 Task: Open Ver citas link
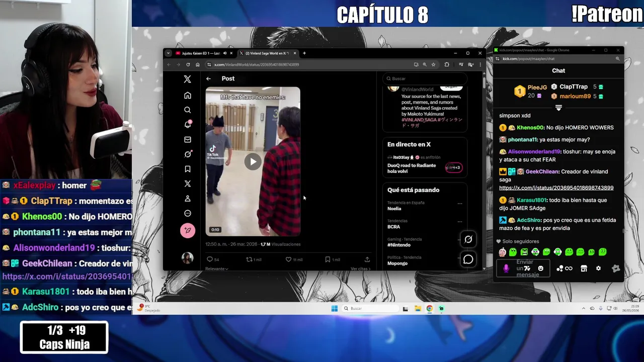tap(360, 269)
